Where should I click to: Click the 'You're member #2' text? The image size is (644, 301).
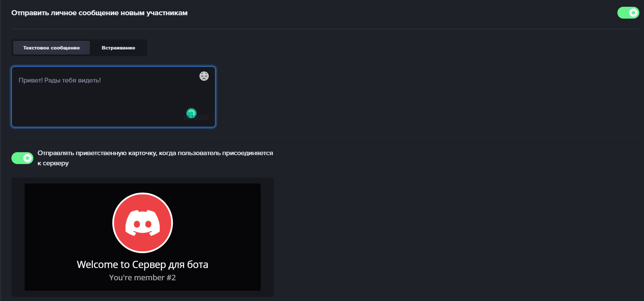[x=142, y=278]
